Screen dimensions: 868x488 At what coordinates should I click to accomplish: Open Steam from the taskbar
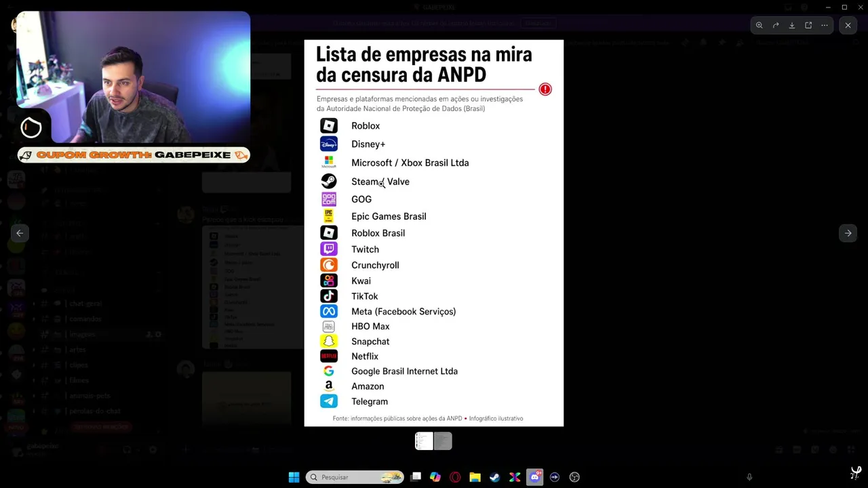(495, 477)
